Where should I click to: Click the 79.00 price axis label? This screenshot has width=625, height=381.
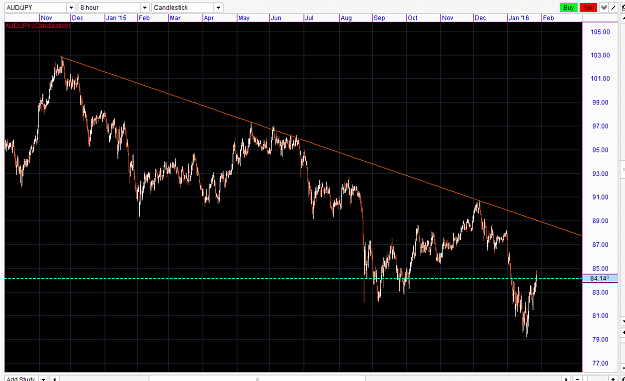[600, 339]
